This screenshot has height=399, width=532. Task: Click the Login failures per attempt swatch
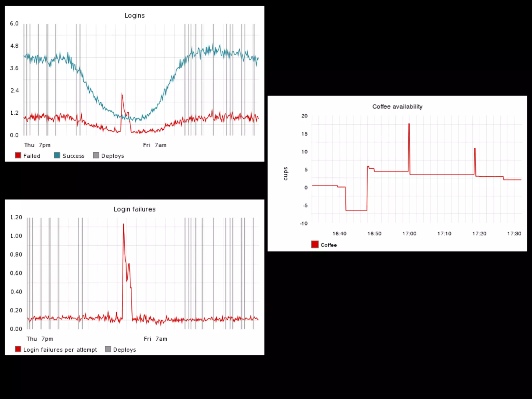click(x=18, y=349)
